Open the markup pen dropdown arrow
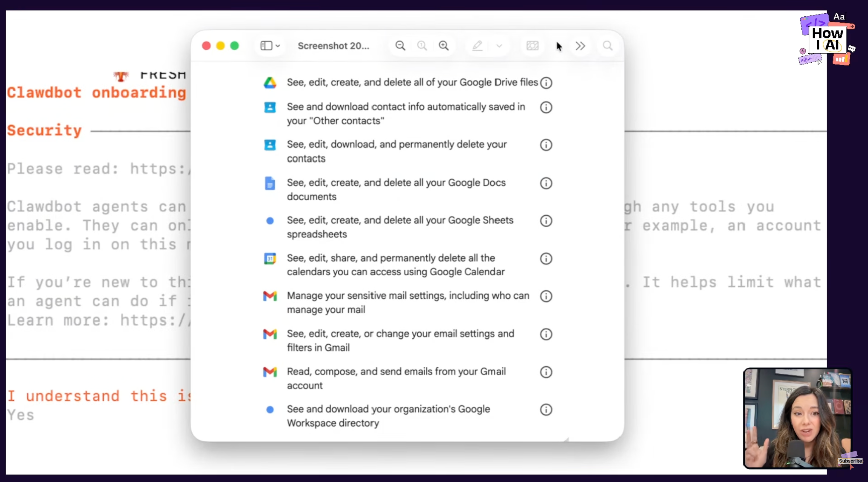 (x=499, y=46)
